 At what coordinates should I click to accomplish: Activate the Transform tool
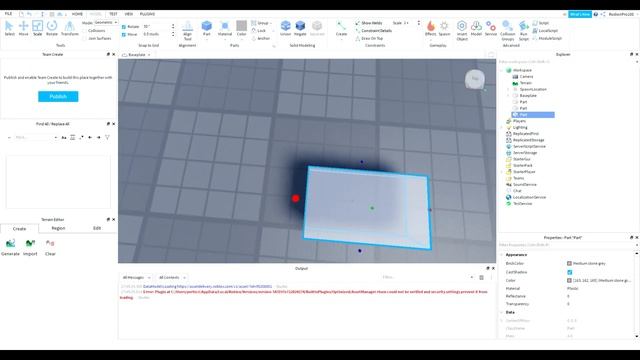click(x=70, y=28)
